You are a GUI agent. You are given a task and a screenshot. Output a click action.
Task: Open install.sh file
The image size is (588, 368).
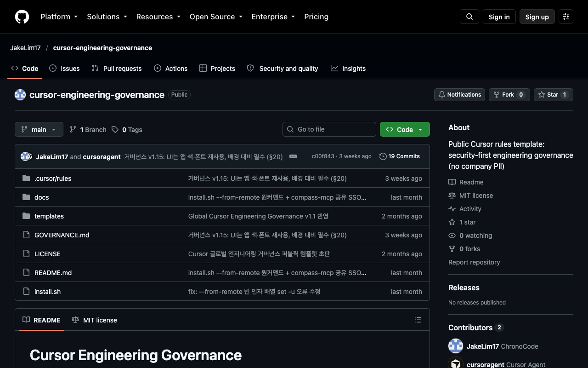(47, 292)
